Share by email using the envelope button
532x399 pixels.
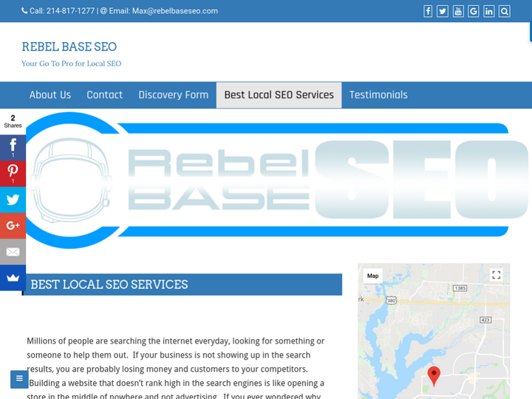(13, 252)
